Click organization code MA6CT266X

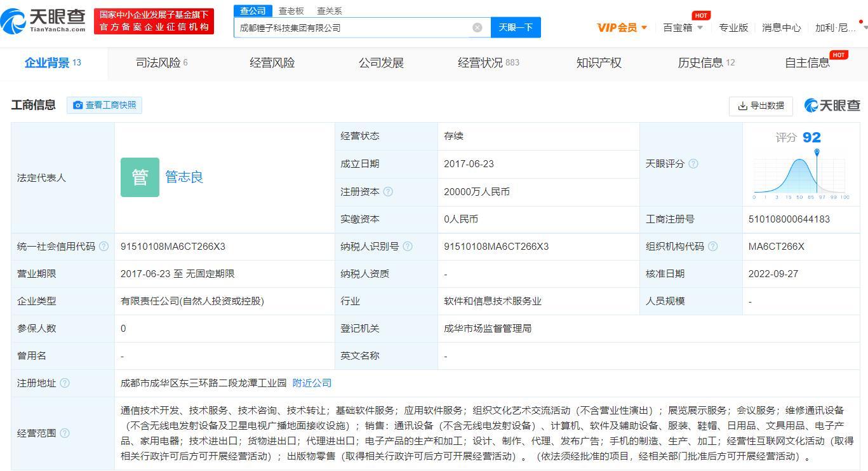click(776, 247)
